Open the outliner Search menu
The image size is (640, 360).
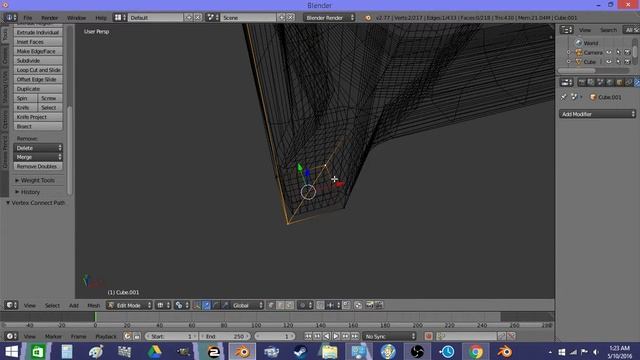(x=608, y=30)
